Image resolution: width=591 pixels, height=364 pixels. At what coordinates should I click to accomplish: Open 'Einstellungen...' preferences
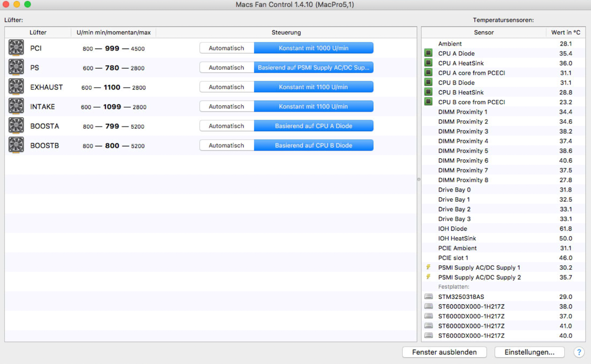point(529,352)
